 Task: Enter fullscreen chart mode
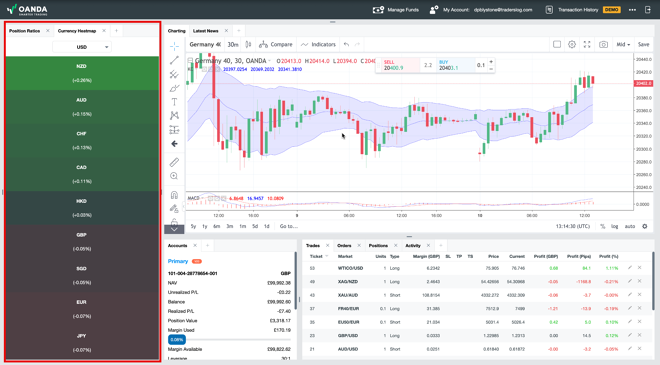[587, 44]
